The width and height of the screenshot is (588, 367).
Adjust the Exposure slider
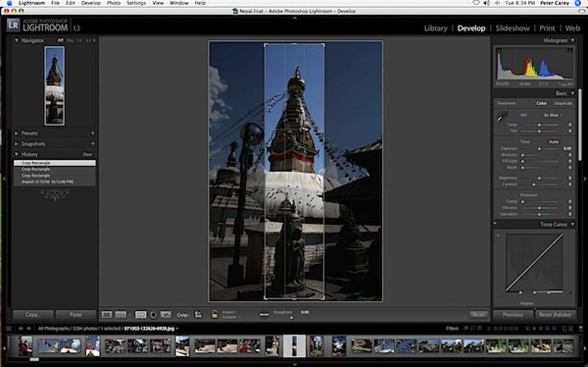[540, 149]
